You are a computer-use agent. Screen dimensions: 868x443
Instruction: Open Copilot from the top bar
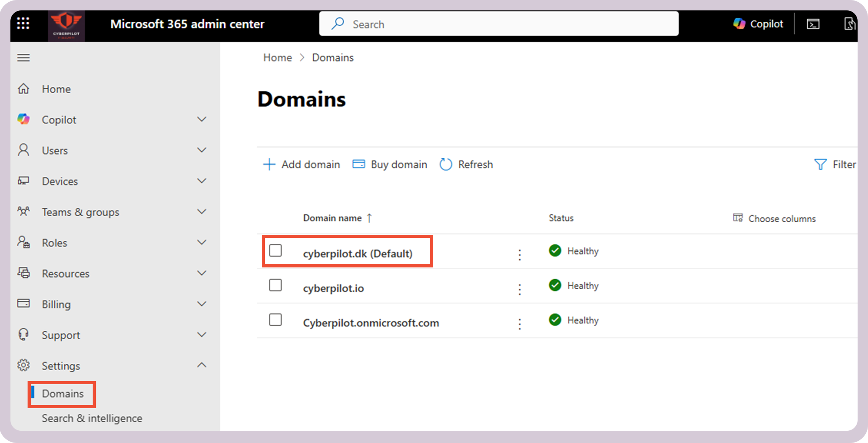(x=758, y=24)
